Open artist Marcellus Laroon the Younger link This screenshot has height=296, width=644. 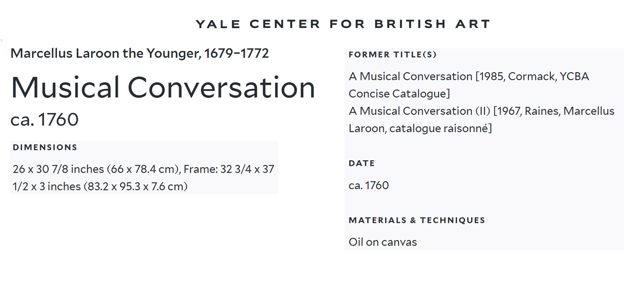pyautogui.click(x=105, y=53)
